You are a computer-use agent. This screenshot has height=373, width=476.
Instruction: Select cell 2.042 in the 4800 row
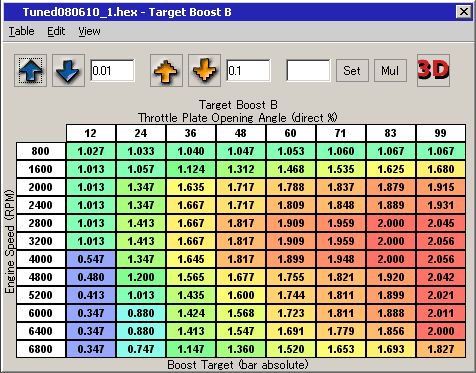point(441,277)
